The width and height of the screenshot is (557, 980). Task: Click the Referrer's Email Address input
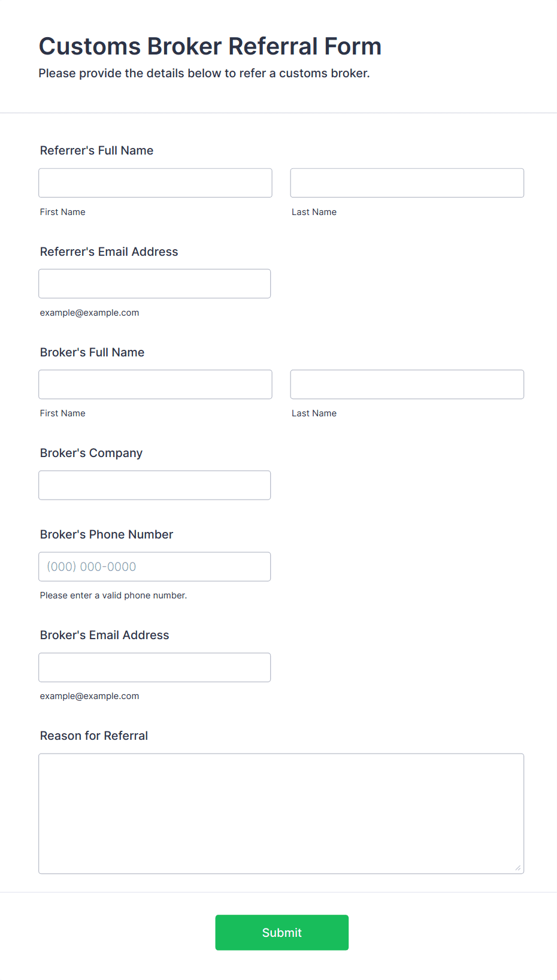pos(155,283)
